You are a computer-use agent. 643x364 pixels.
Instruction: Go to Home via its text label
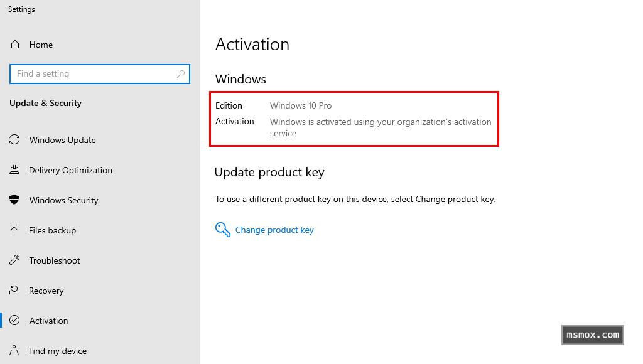41,45
